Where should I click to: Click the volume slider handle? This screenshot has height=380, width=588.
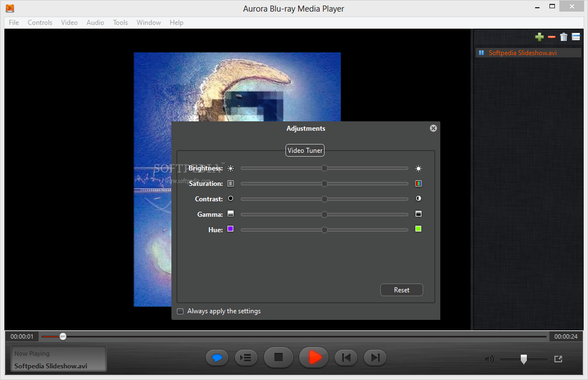pyautogui.click(x=524, y=360)
